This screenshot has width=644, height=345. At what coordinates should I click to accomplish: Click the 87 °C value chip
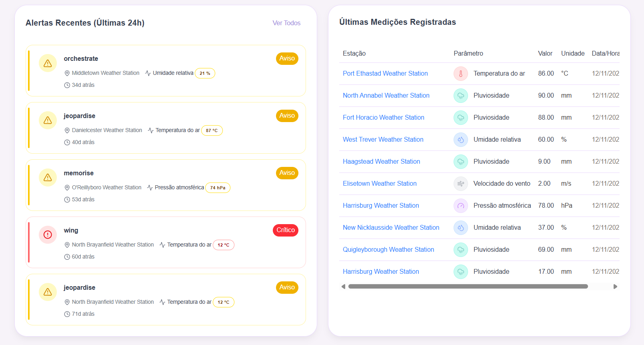(x=212, y=130)
